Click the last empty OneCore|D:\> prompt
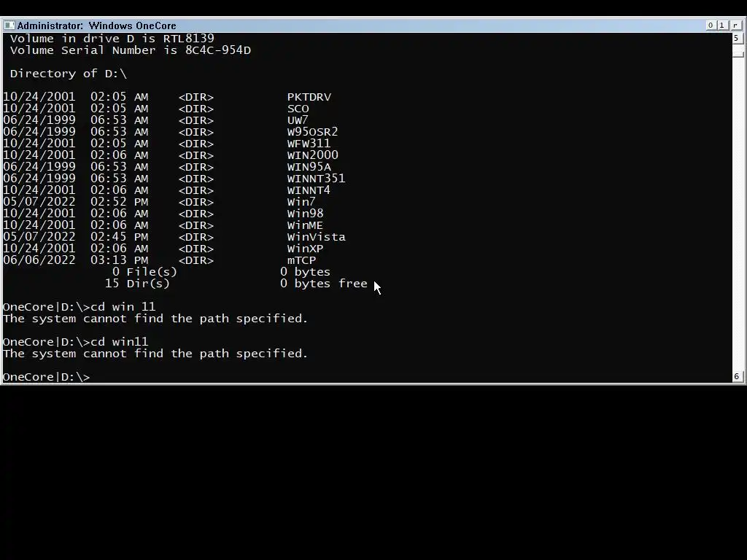The height and width of the screenshot is (560, 747). tap(47, 377)
